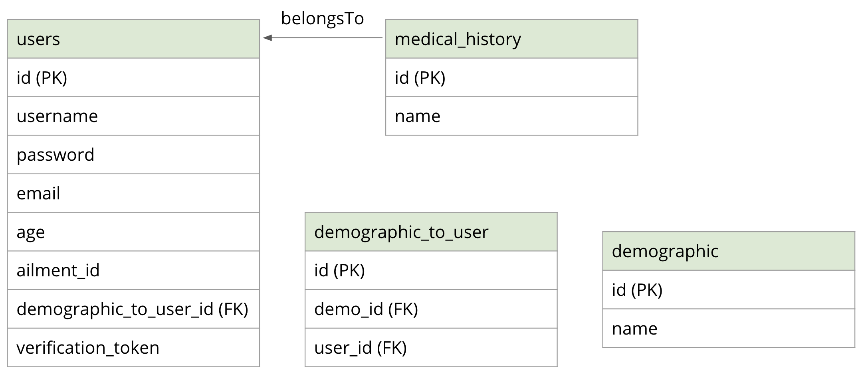The image size is (868, 386).
Task: Click the belongsTo arrow head
Action: pos(268,38)
